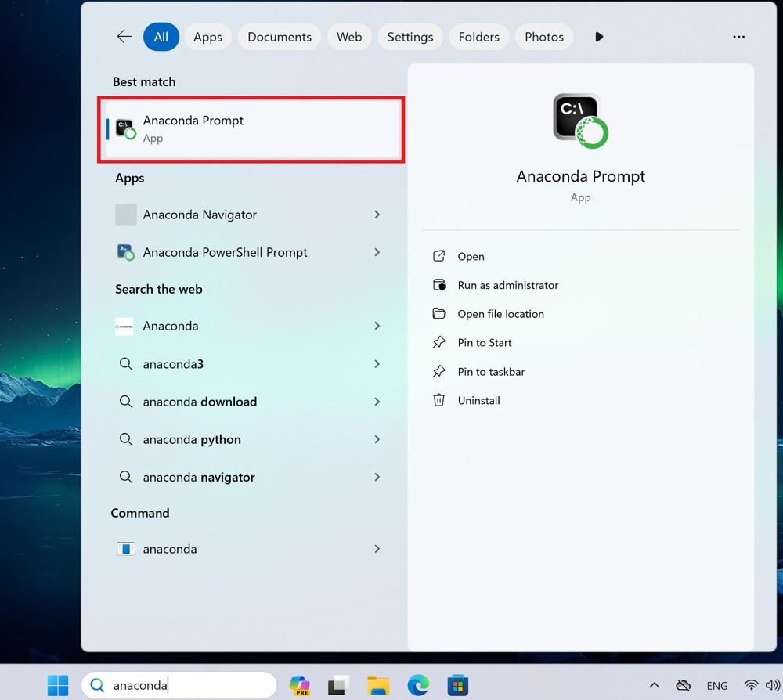Click the anaconda command run icon
Viewport: 783px width, 700px height.
(126, 549)
